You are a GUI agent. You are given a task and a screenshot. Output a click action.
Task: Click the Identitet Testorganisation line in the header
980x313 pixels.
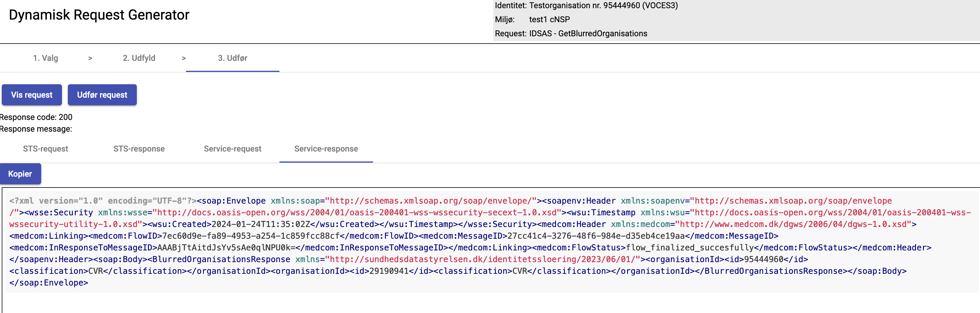[586, 5]
